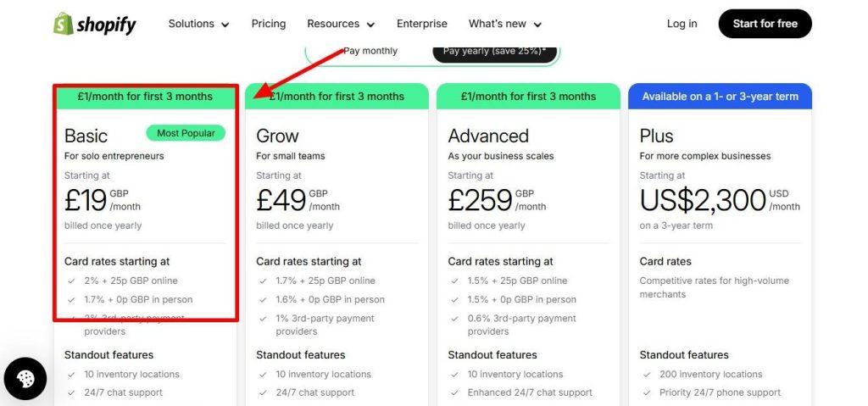Go to the Enterprise menu item
Image resolution: width=868 pixels, height=406 pixels.
(422, 24)
